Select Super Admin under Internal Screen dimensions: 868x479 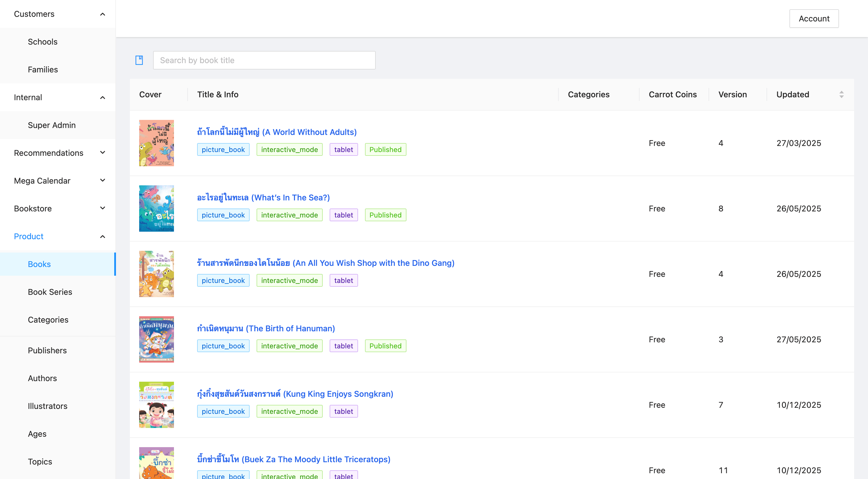(52, 125)
